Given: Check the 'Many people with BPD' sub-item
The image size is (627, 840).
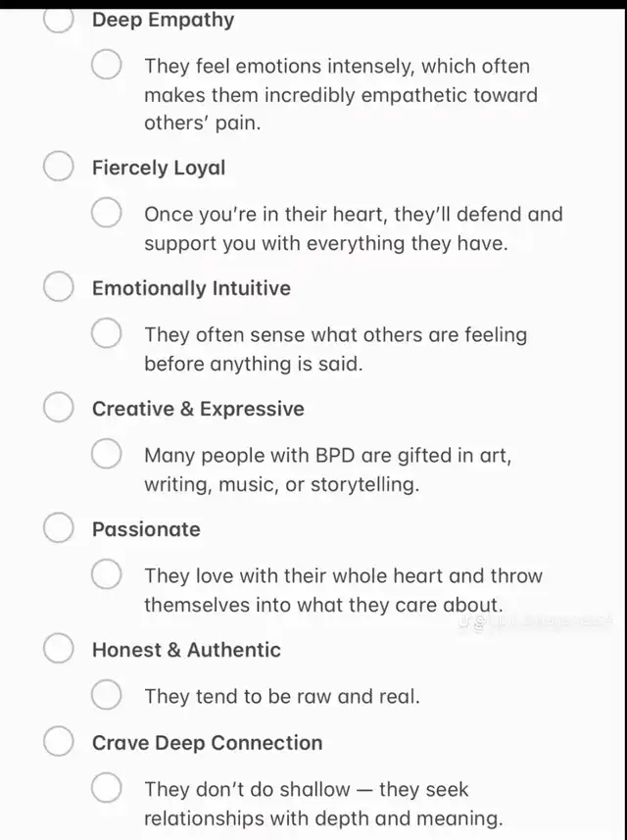Looking at the screenshot, I should 106,454.
